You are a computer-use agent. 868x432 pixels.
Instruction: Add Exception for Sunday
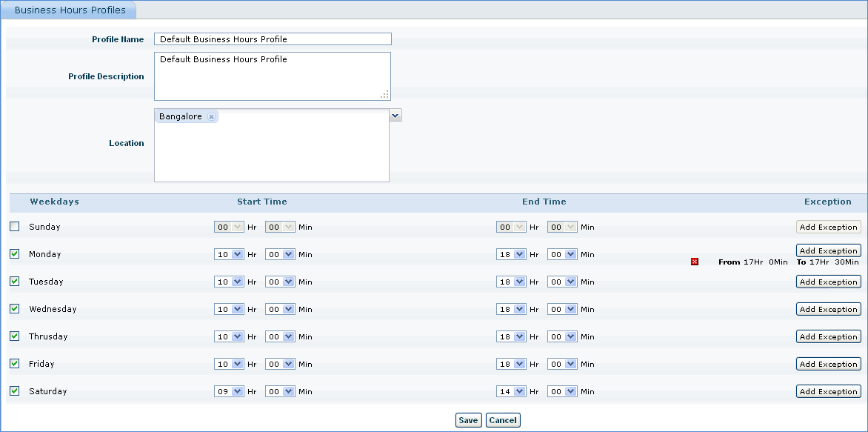828,227
